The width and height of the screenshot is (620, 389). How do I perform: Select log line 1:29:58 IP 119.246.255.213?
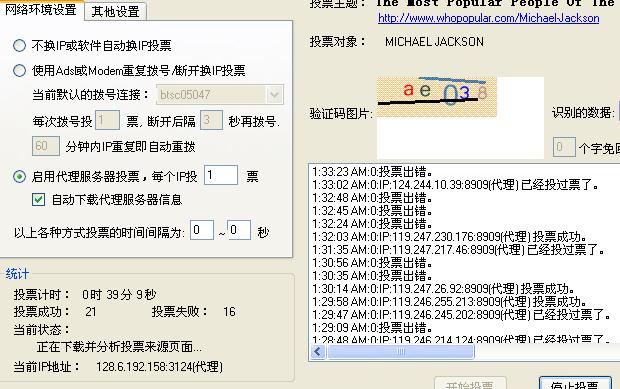click(449, 302)
